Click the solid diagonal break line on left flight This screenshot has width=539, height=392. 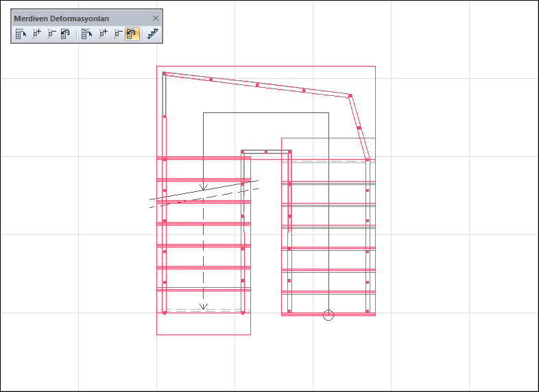206,191
